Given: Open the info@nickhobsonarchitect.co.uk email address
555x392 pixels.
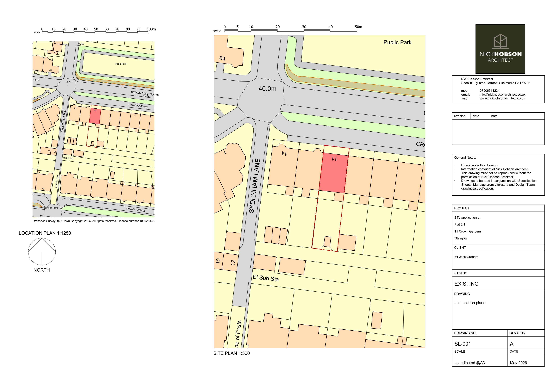Looking at the screenshot, I should pos(502,94).
